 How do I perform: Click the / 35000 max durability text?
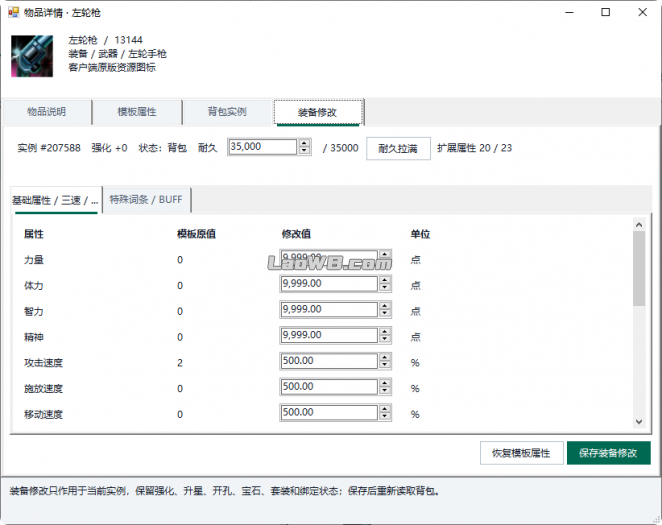(340, 148)
